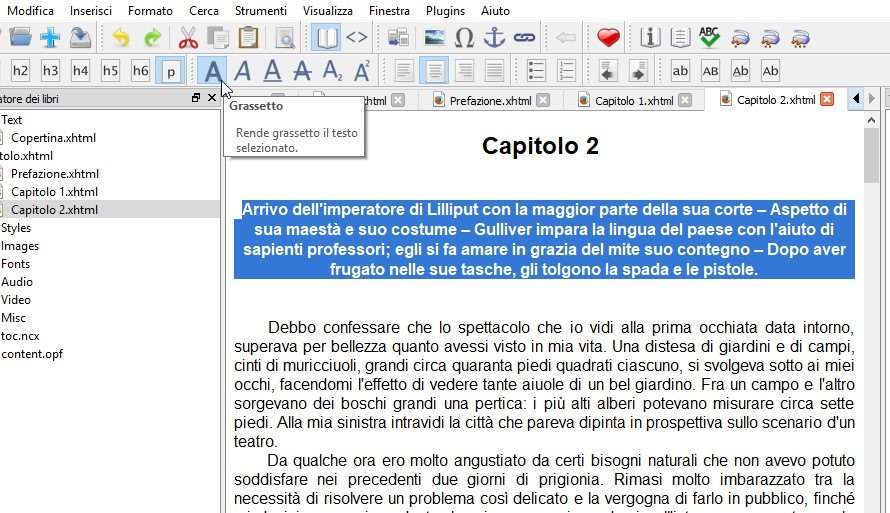This screenshot has height=513, width=890.
Task: Toggle Book View open-book icon
Action: [x=326, y=38]
